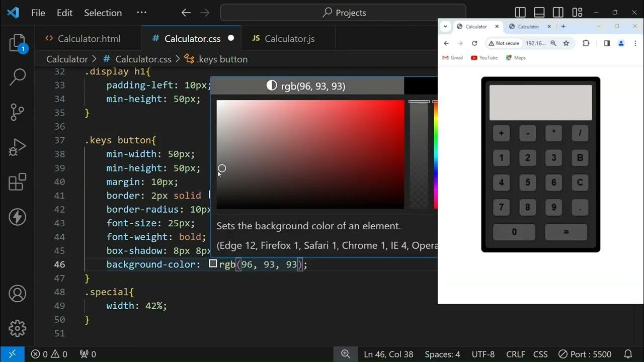
Task: Bookmark the page with the star icon
Action: tap(566, 43)
